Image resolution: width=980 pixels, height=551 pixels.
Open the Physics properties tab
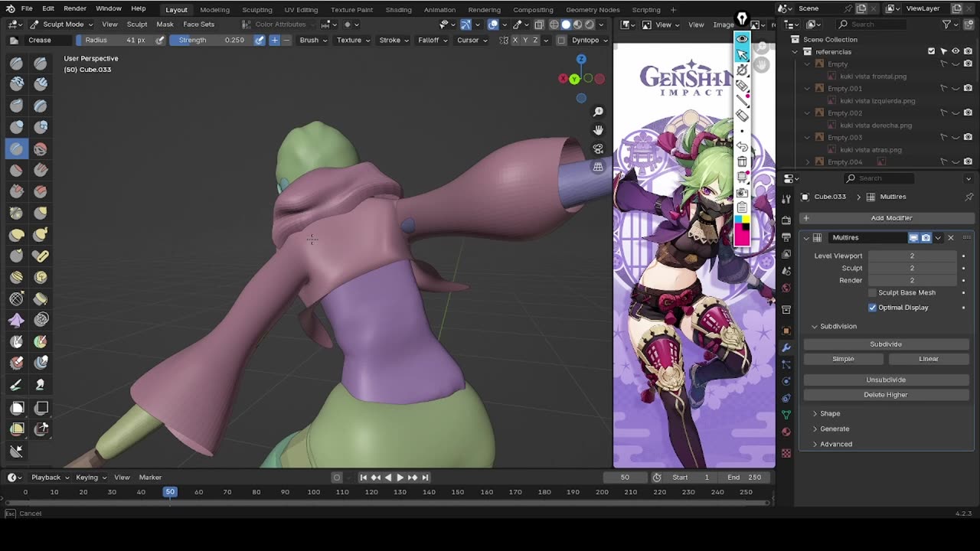(x=786, y=381)
